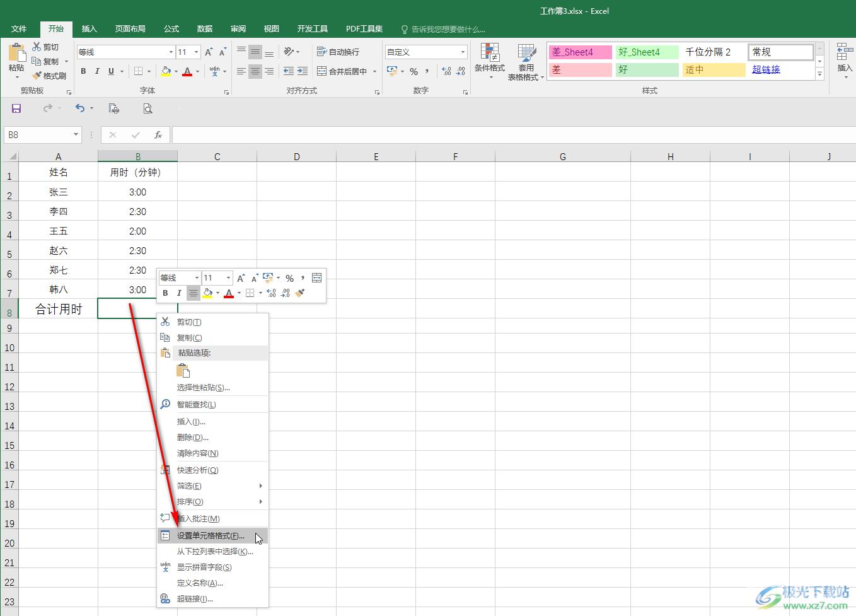This screenshot has height=616, width=856.
Task: Click 选择性粘贴(S)... in the context menu
Action: point(212,388)
